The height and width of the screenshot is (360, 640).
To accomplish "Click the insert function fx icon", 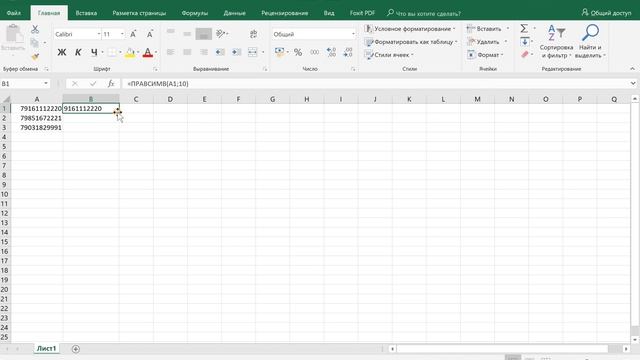I will [x=111, y=84].
